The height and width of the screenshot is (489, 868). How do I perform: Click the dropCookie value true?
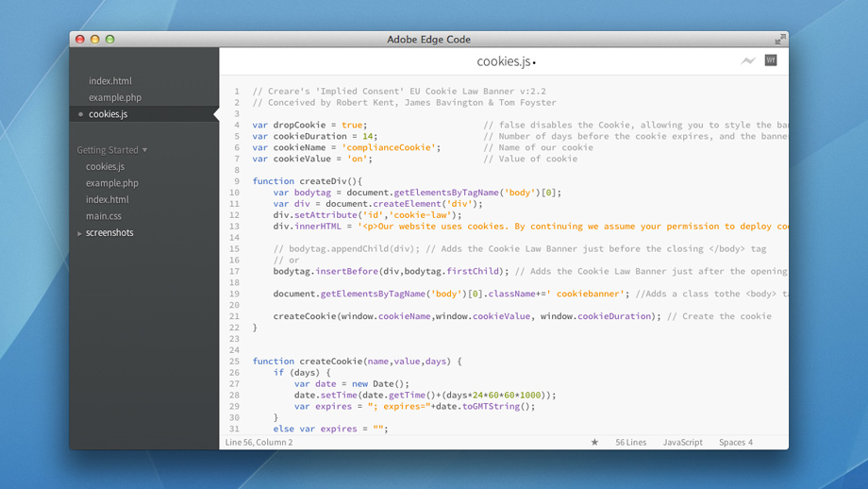[x=352, y=125]
